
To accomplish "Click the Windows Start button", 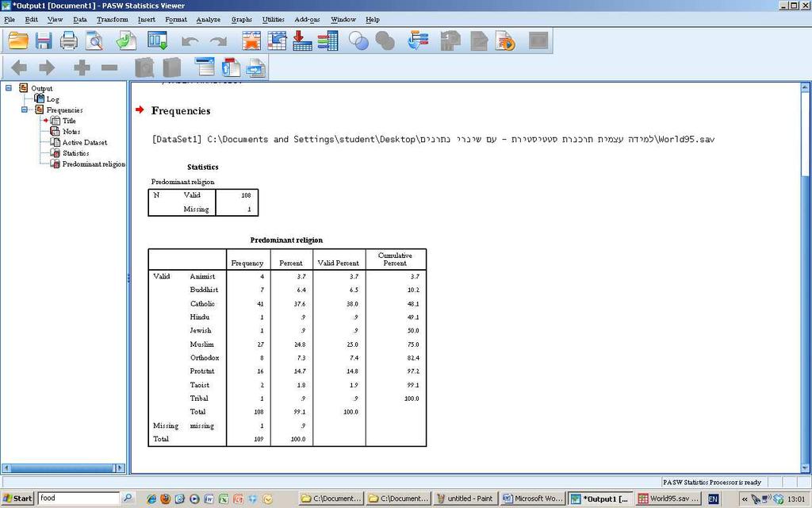I will click(x=17, y=498).
